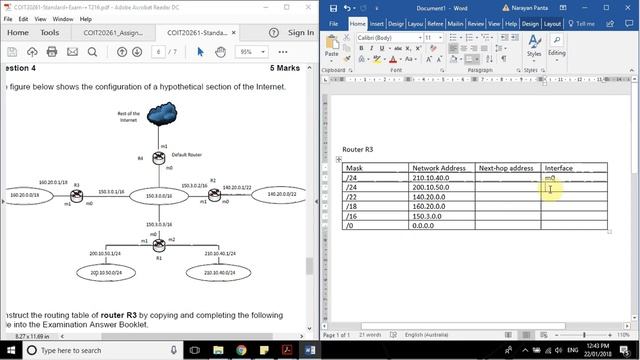Switch to the COIT20261_Assign PDF tab

click(113, 33)
